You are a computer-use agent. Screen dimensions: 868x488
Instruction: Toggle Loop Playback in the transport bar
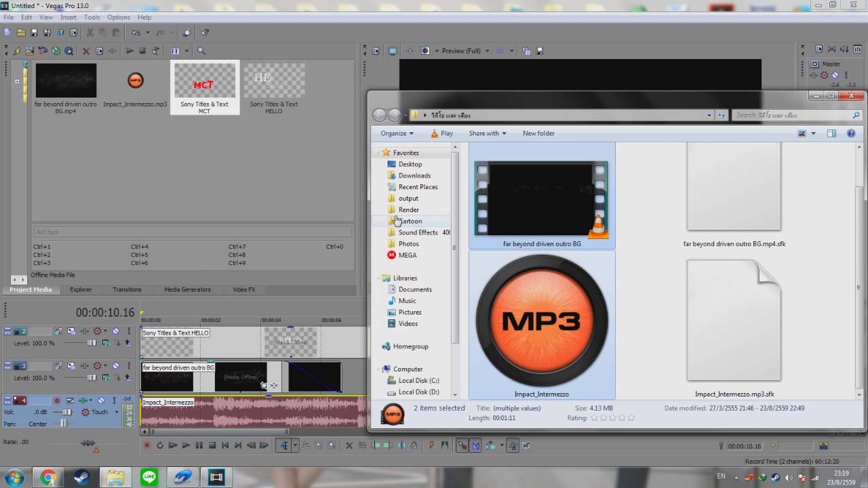159,445
